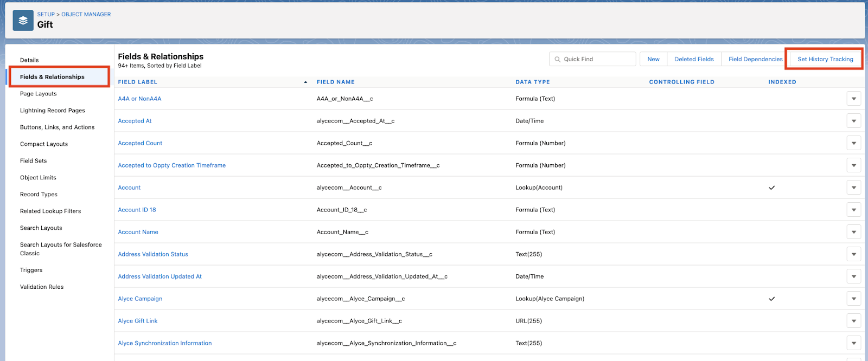
Task: View Object Limits
Action: pyautogui.click(x=38, y=178)
